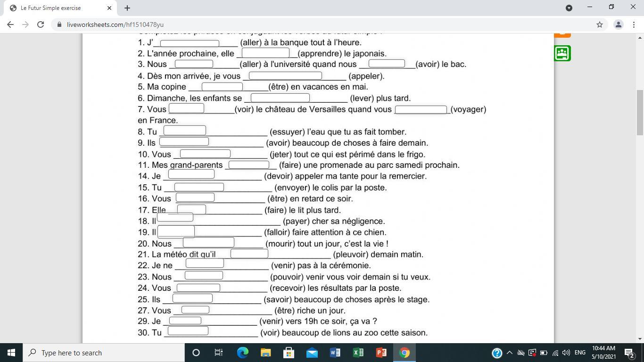Click the sentence 22 blank for (venir) pas
The width and height of the screenshot is (644, 362).
click(x=205, y=263)
